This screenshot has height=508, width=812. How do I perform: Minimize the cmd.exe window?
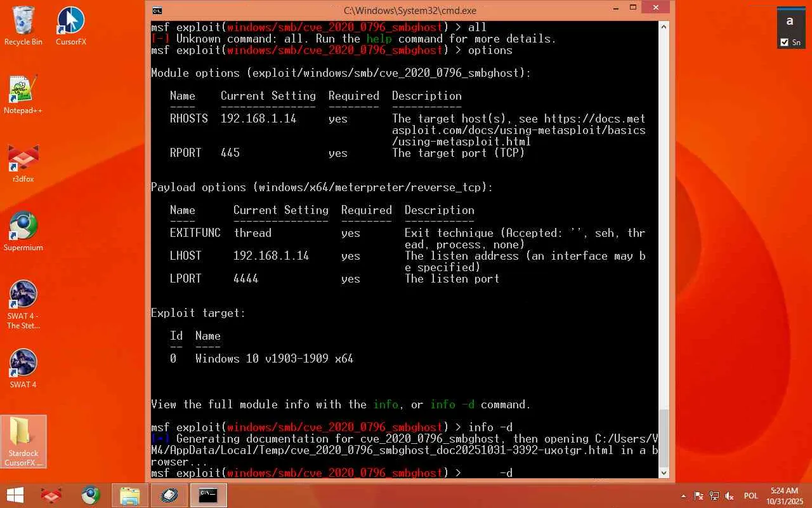click(615, 8)
